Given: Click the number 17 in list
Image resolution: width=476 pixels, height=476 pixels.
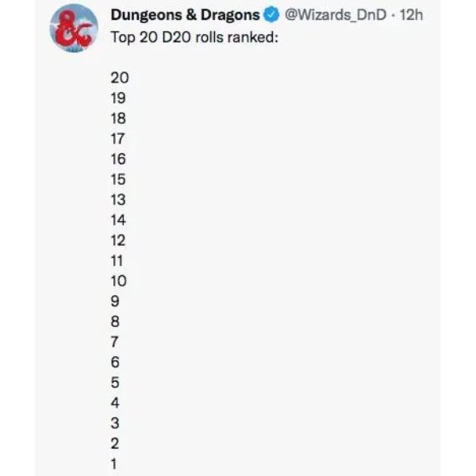Looking at the screenshot, I should (117, 139).
